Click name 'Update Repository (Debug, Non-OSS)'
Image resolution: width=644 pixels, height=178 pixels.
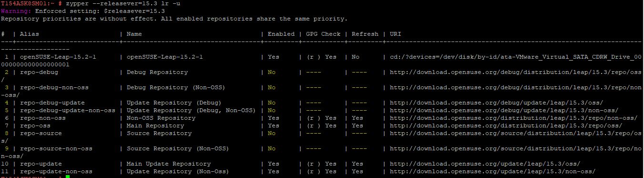tap(191, 110)
